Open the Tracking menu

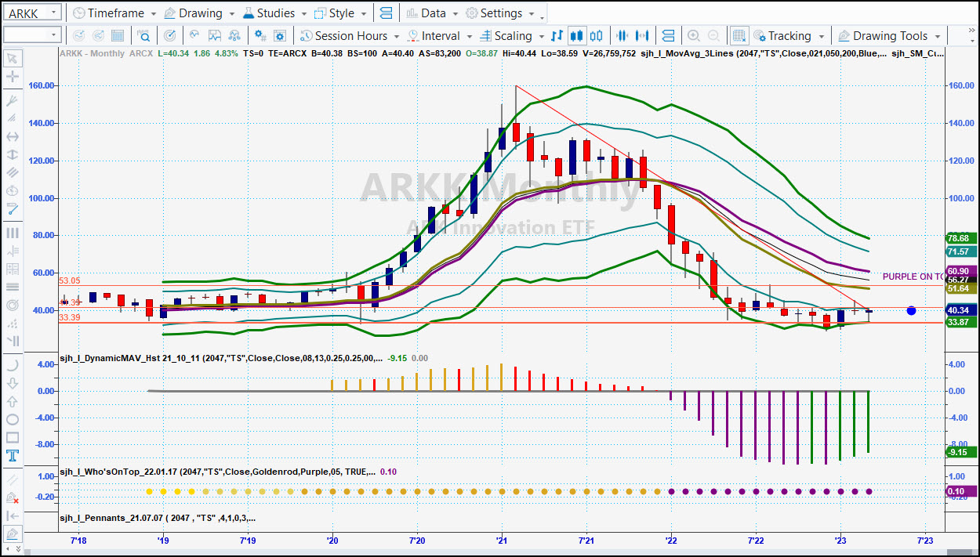click(x=789, y=35)
